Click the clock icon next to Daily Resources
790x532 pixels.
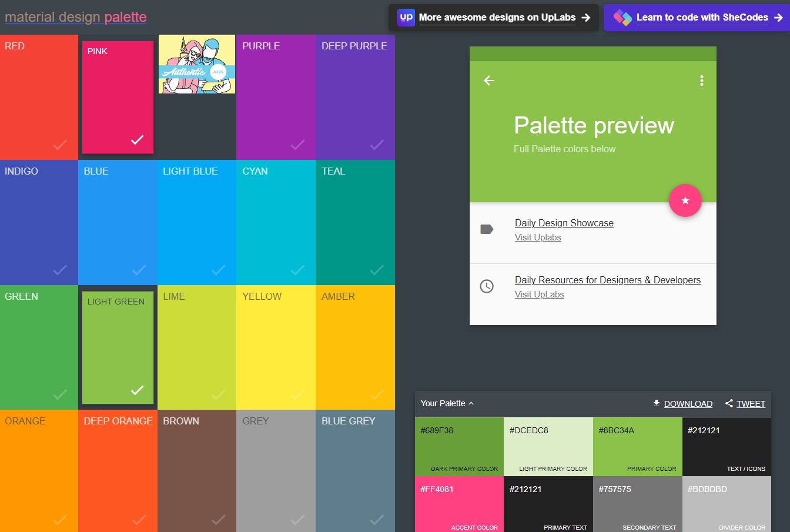point(487,287)
